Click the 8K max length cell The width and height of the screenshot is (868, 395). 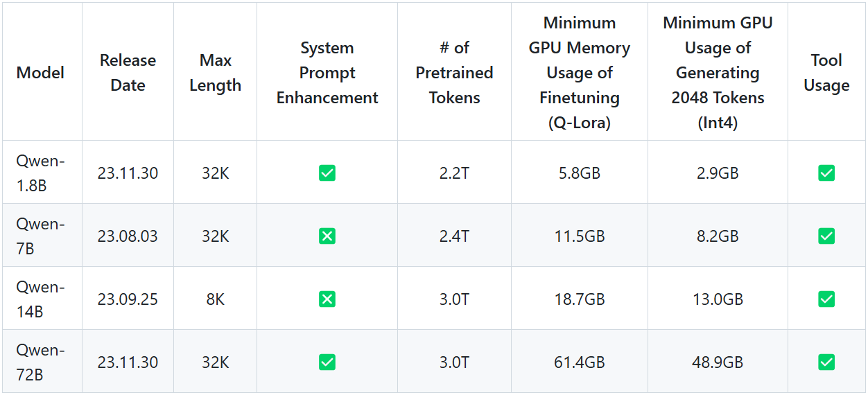pos(215,299)
